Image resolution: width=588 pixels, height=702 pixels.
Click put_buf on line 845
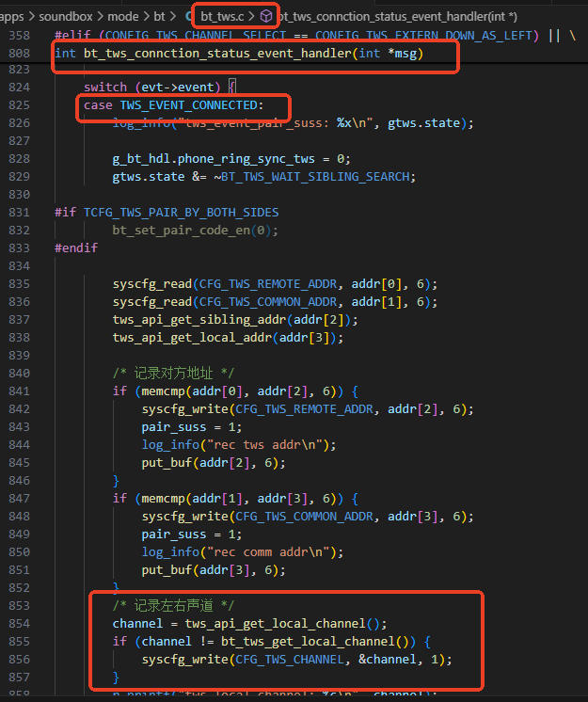pyautogui.click(x=167, y=463)
